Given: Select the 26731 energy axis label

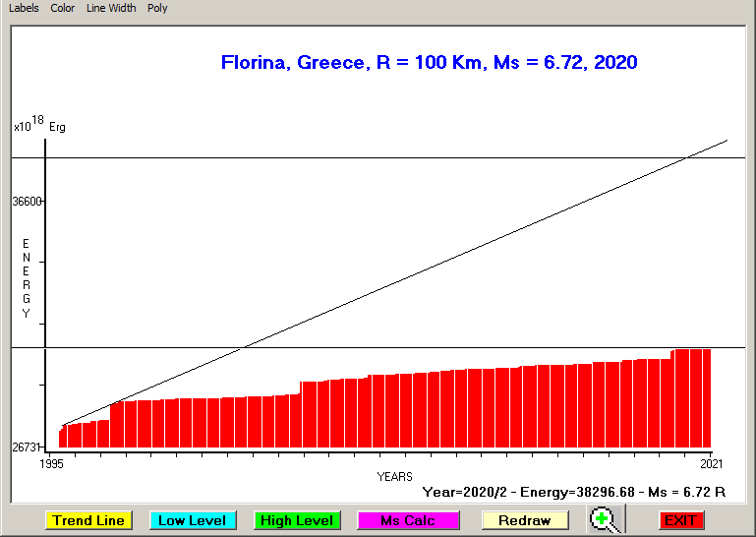Looking at the screenshot, I should 27,447.
